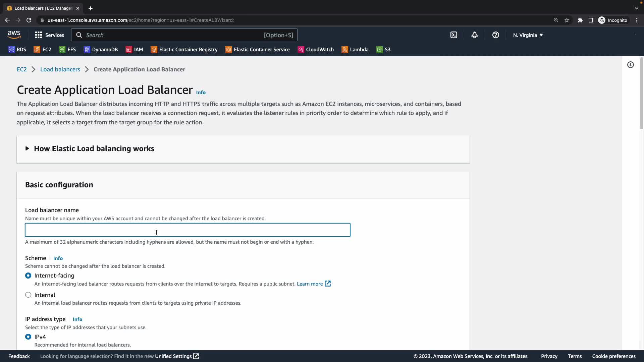Open AWS CloudShell icon in header
Viewport: 644px width, 362px height.
454,35
